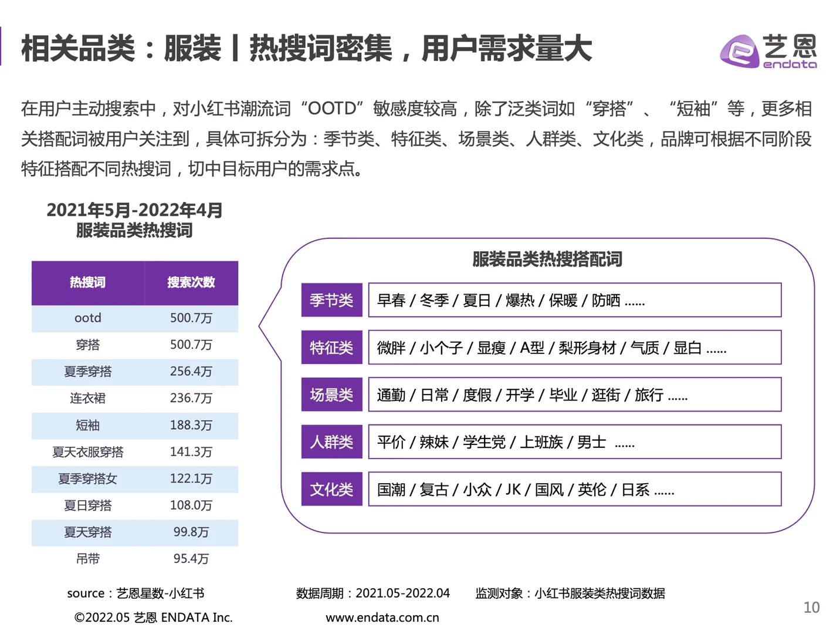Select the purple 季节类 category label

[331, 300]
